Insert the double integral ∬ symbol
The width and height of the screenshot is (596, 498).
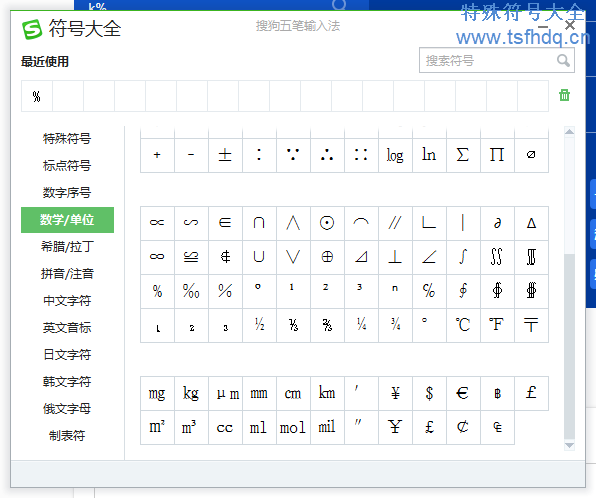(x=497, y=257)
